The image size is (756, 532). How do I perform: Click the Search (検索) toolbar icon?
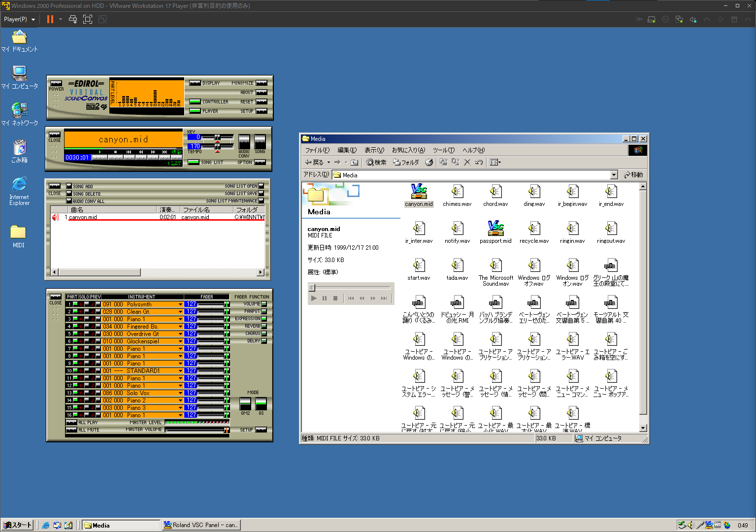click(376, 162)
